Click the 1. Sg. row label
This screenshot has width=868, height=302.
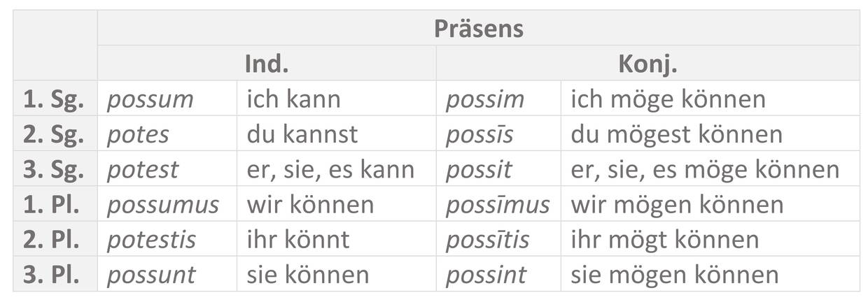click(x=54, y=99)
